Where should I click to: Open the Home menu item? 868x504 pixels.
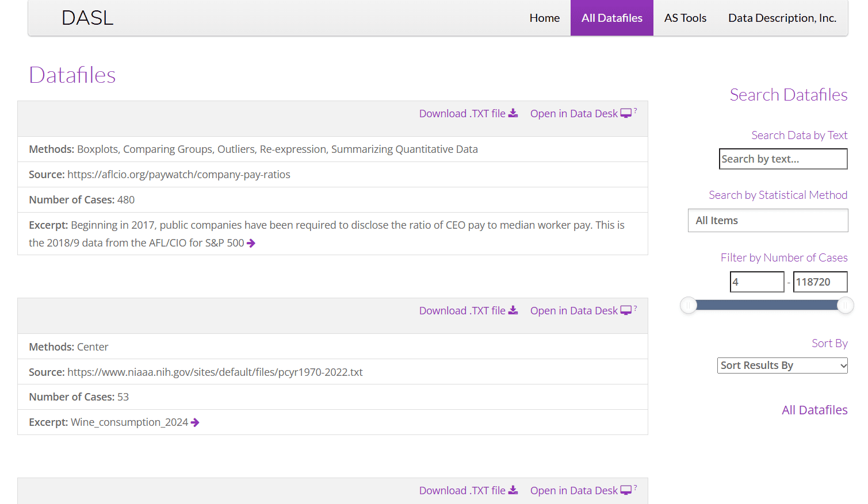[x=544, y=18]
